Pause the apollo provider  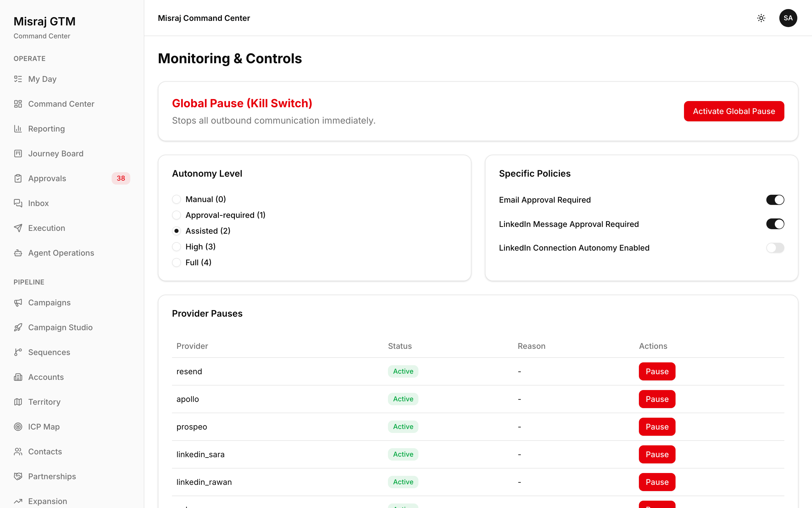tap(657, 399)
